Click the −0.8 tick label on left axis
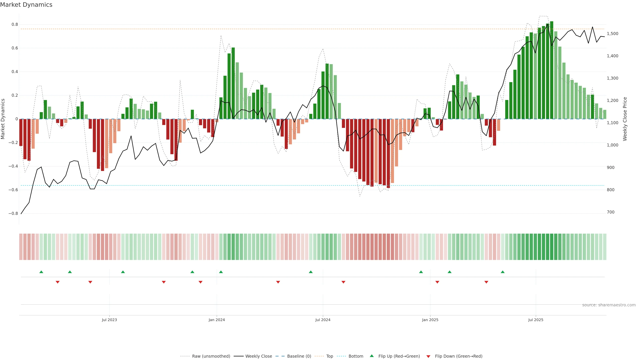The height and width of the screenshot is (362, 644). tap(13, 213)
